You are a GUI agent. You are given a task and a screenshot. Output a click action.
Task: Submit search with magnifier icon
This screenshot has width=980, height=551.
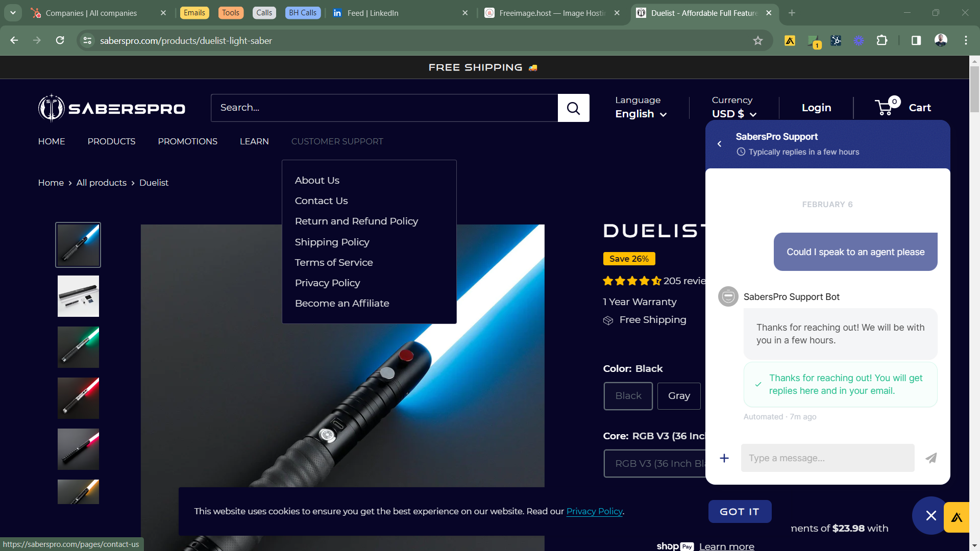574,108
